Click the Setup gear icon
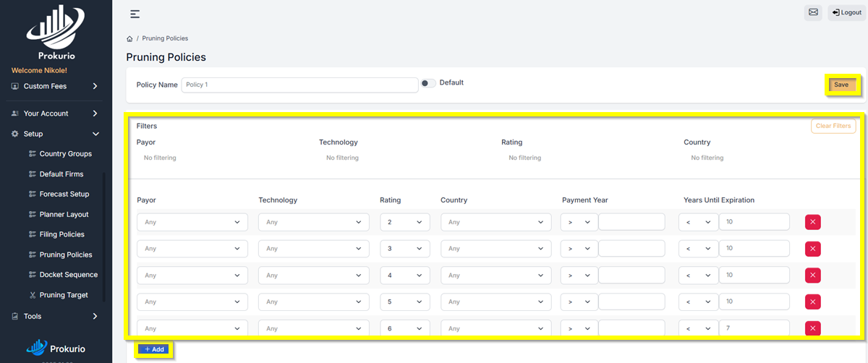Screen dimensions: 868x363 (x=16, y=134)
